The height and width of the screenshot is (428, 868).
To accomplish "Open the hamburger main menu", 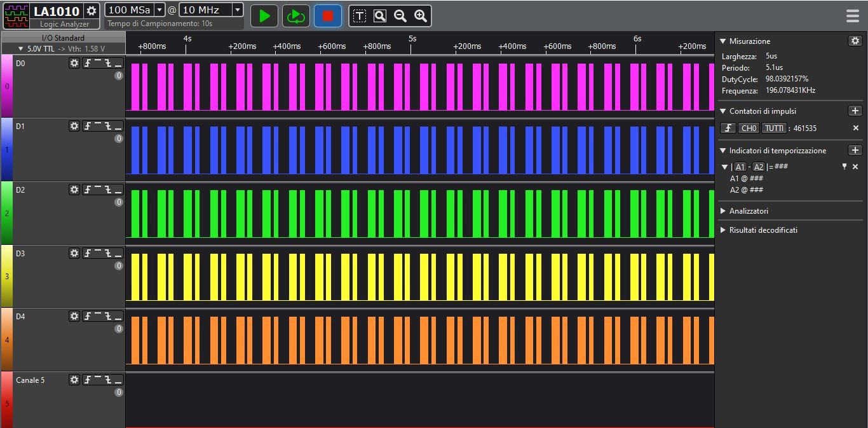I will [853, 16].
